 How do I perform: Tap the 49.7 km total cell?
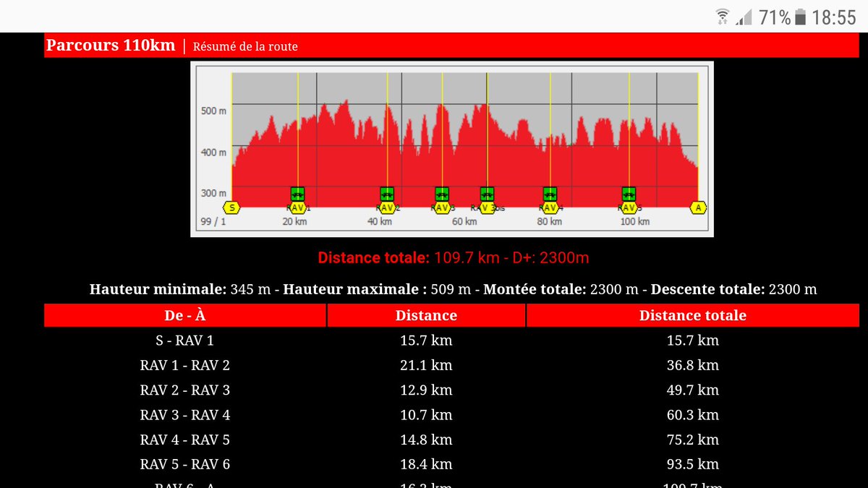tap(693, 390)
